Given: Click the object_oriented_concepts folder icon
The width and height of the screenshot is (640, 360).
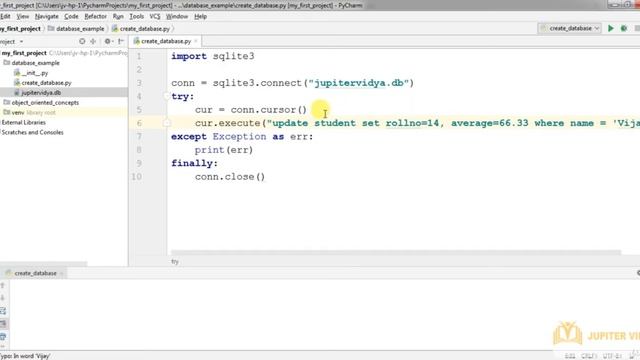Looking at the screenshot, I should [7, 102].
